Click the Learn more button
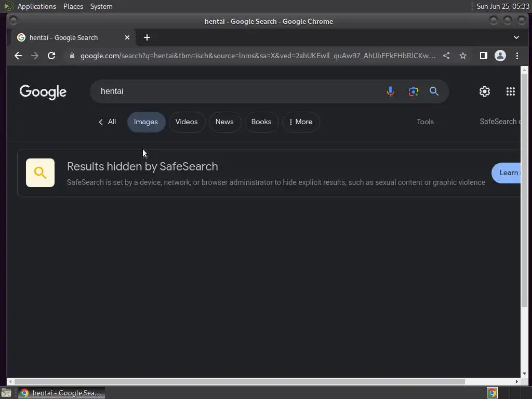532x399 pixels. (x=506, y=172)
